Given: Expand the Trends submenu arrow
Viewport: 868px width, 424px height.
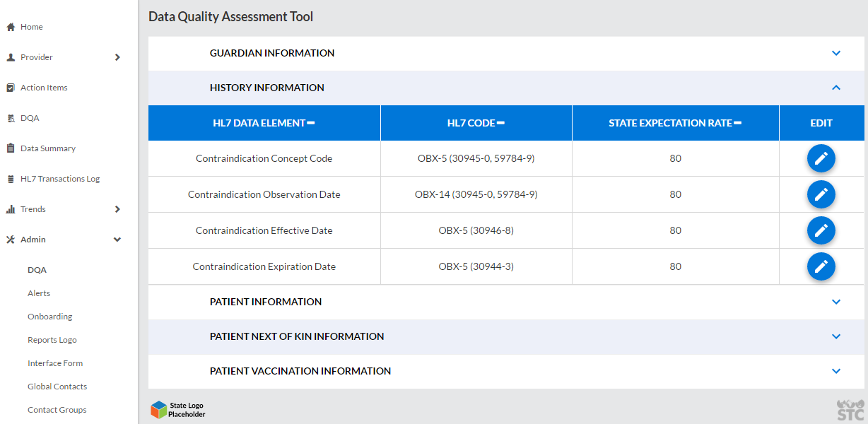Looking at the screenshot, I should coord(117,209).
